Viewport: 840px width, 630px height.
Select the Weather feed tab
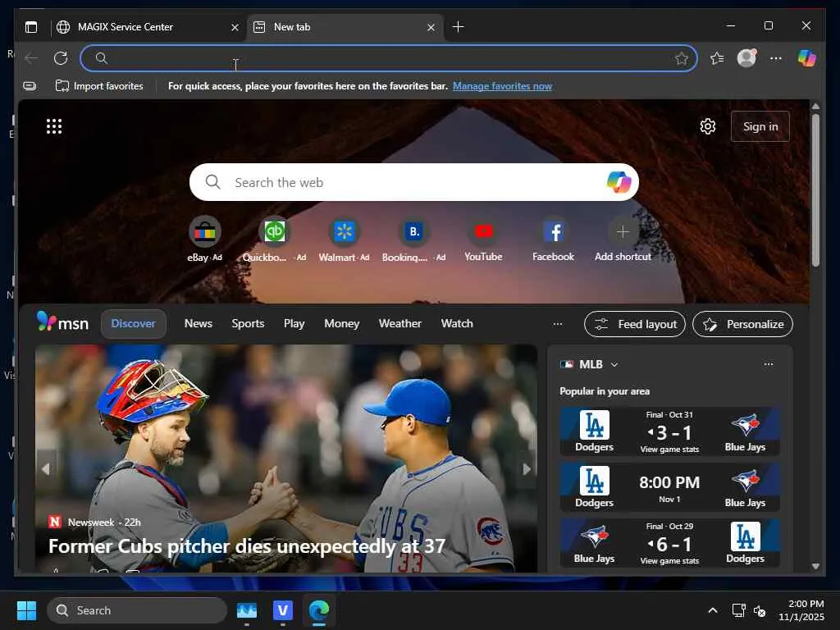click(400, 323)
